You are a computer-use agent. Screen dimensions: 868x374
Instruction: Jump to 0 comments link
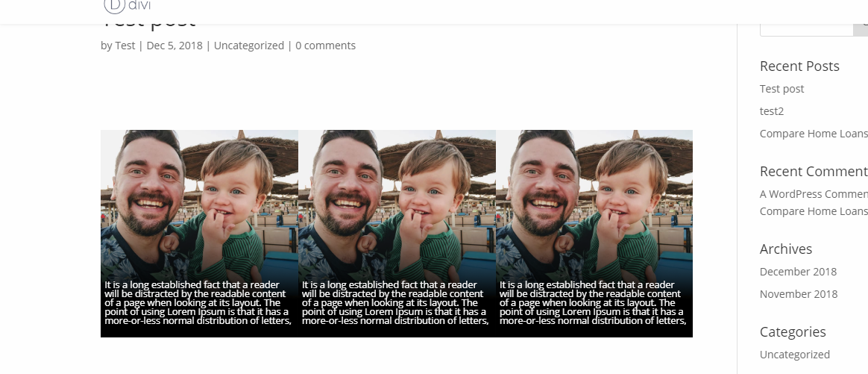[325, 46]
